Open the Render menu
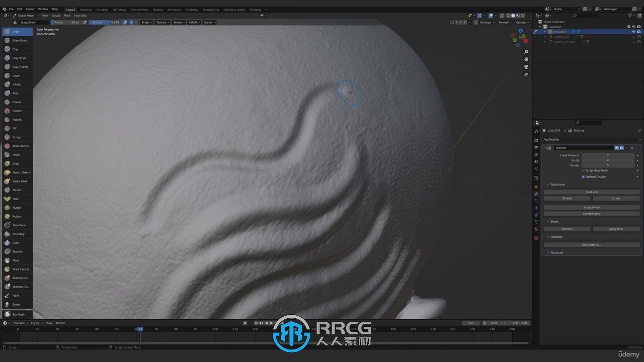This screenshot has height=362, width=644. point(30,9)
